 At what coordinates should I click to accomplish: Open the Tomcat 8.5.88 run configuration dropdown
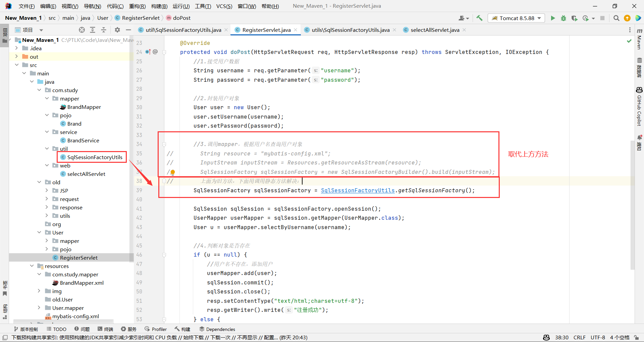[516, 18]
